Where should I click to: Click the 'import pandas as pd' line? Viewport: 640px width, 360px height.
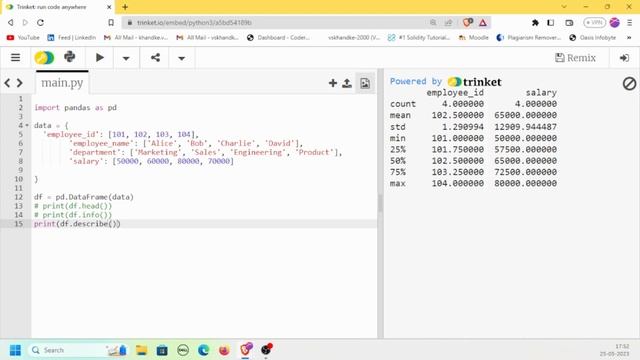pos(76,108)
